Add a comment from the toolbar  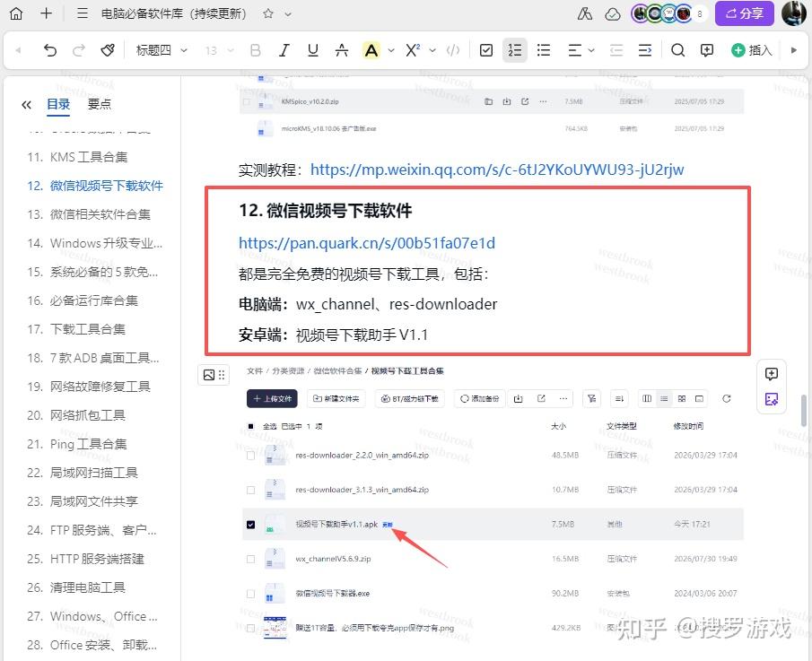(707, 50)
